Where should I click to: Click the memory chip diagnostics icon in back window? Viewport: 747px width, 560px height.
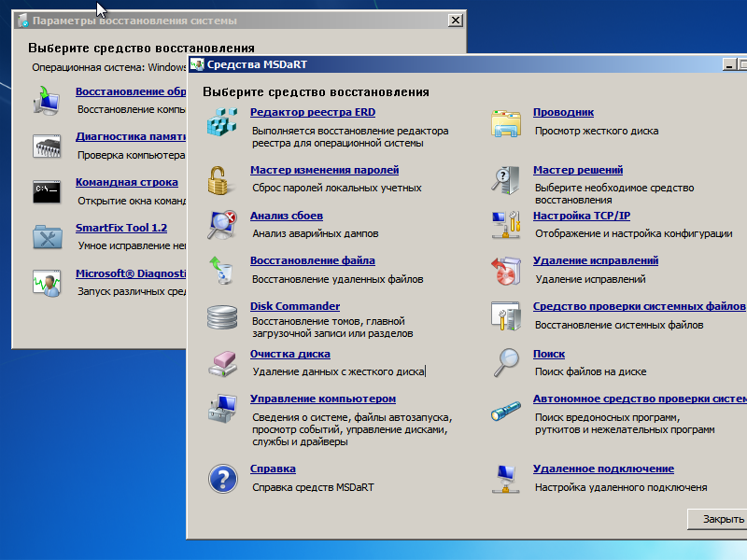pos(47,146)
